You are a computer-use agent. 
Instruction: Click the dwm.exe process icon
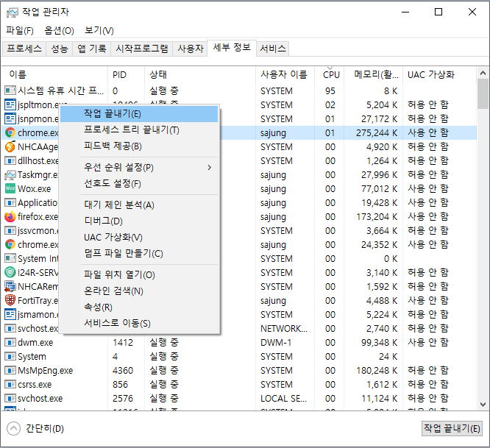10,342
